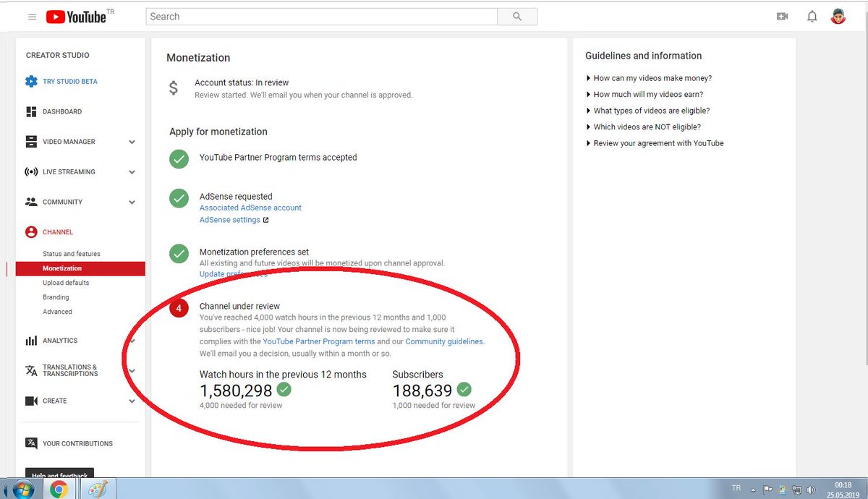The image size is (868, 499).
Task: Click the taskbar clock showing 00:18
Action: [x=842, y=485]
